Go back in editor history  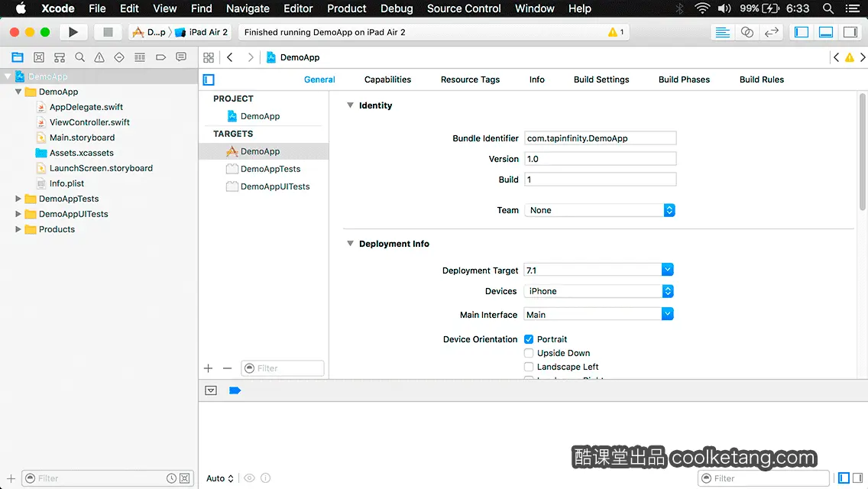[x=230, y=57]
